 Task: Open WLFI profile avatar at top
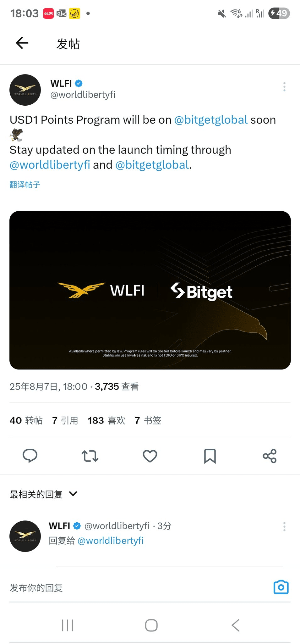point(25,90)
